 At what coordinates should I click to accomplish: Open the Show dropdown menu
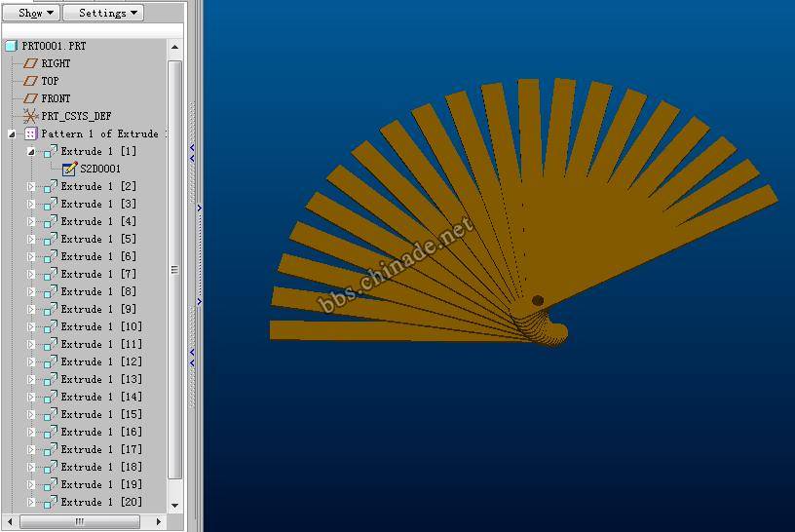coord(35,13)
